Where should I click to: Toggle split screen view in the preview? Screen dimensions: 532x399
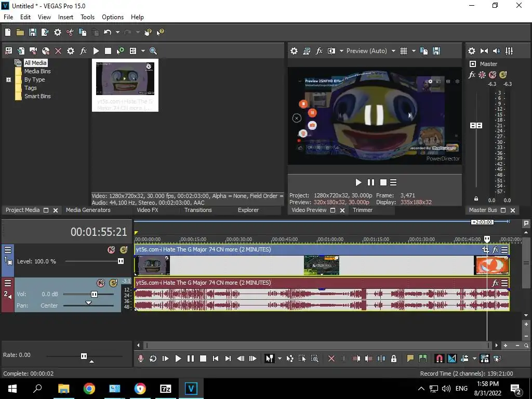pyautogui.click(x=331, y=51)
